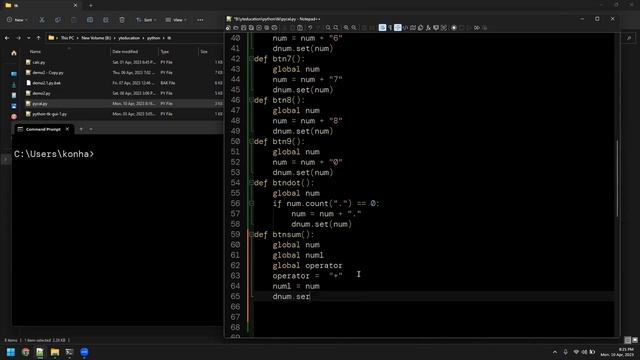Click the Save icon in Notepad++ toolbar
This screenshot has height=360, width=640.
244,28
